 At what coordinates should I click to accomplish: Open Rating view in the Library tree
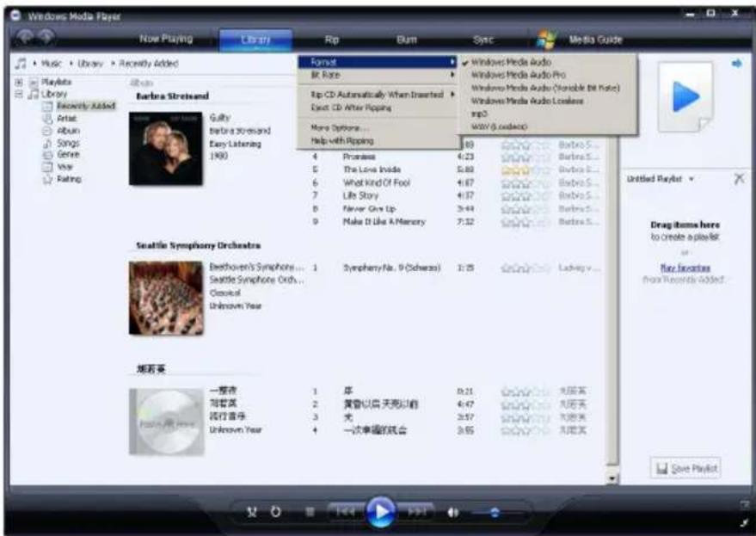click(69, 179)
